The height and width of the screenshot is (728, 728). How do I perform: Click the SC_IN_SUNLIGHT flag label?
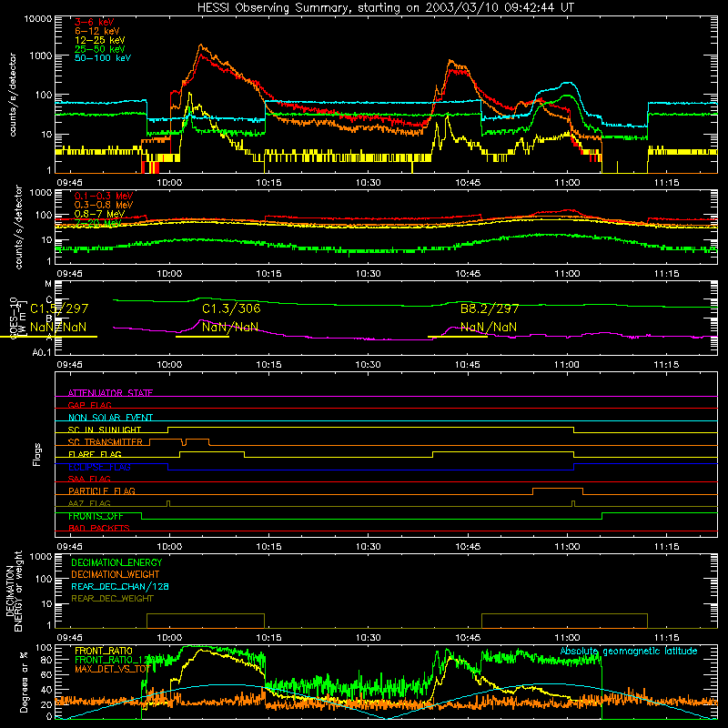pyautogui.click(x=105, y=430)
